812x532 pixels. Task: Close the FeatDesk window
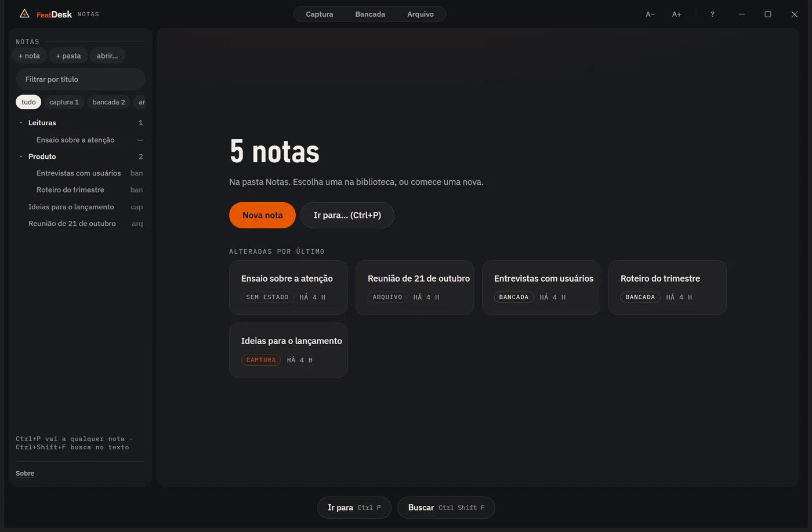[x=795, y=14]
